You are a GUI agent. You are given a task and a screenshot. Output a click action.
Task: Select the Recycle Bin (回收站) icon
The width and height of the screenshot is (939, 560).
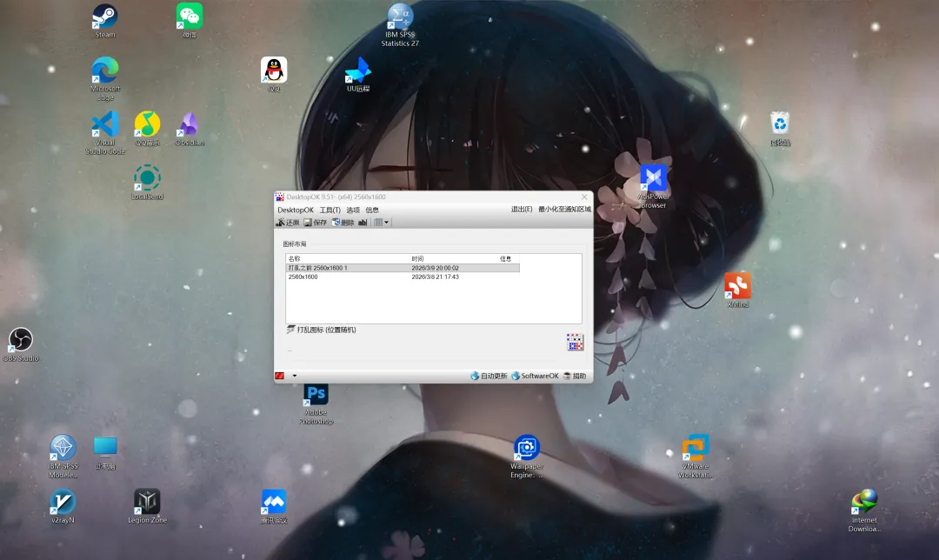click(x=780, y=129)
